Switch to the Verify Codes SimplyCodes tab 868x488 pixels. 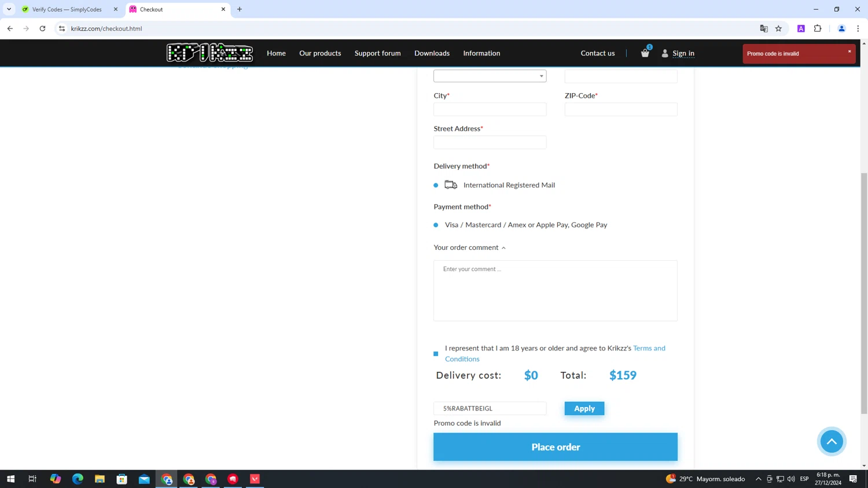click(67, 9)
